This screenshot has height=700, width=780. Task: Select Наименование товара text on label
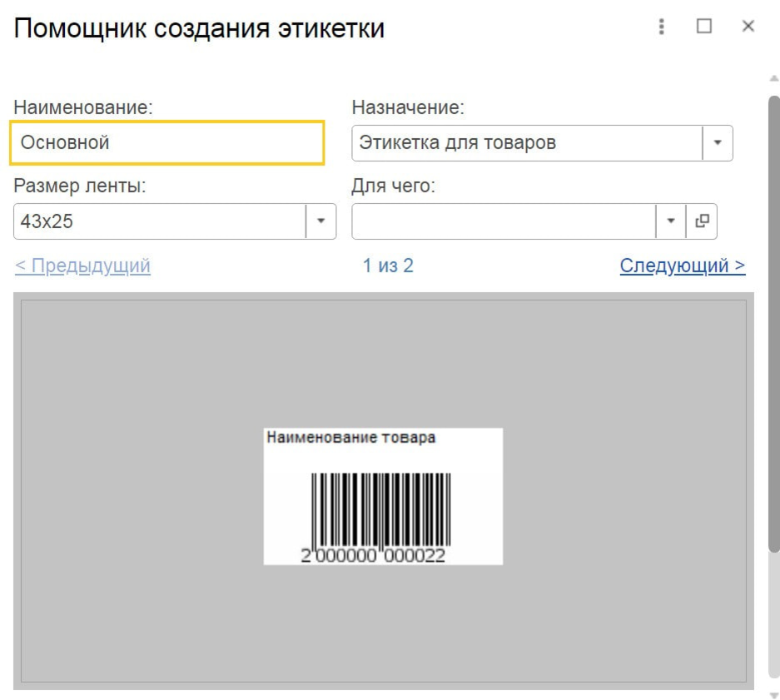point(350,437)
